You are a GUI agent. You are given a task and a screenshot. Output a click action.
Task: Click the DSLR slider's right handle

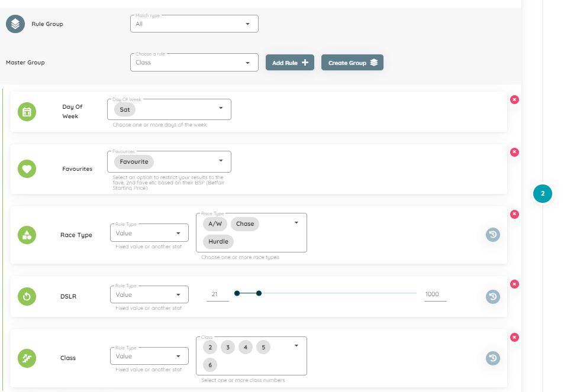pyautogui.click(x=259, y=293)
